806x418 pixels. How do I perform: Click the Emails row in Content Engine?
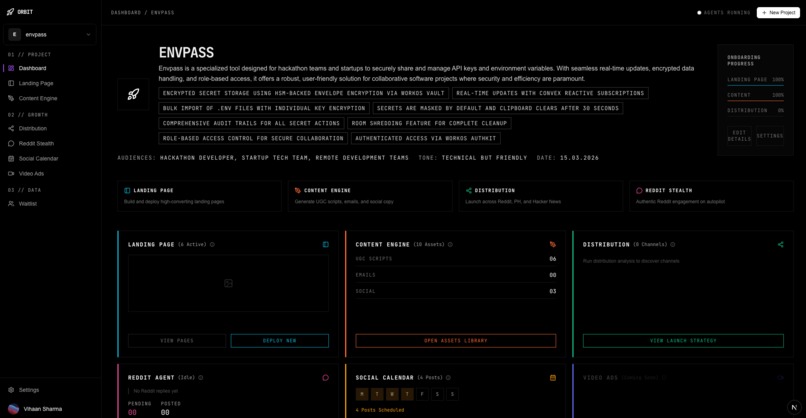coord(455,275)
